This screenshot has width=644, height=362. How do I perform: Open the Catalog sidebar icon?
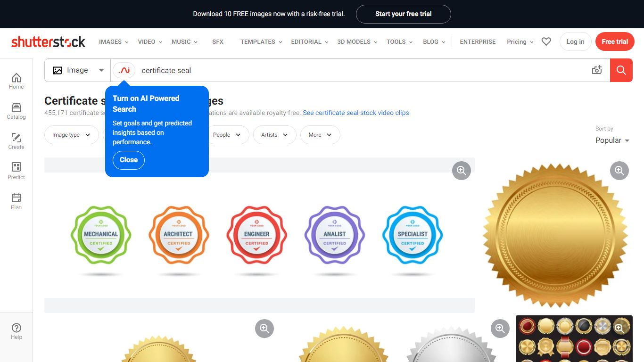16,111
